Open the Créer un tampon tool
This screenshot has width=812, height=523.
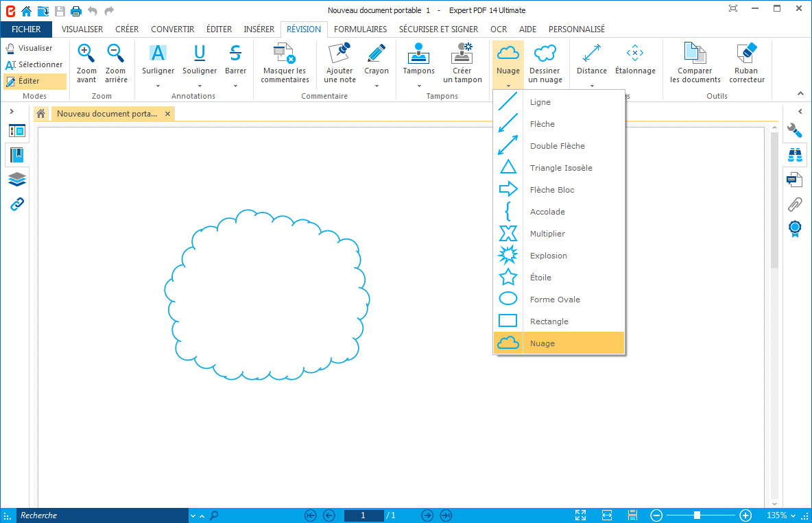point(462,54)
